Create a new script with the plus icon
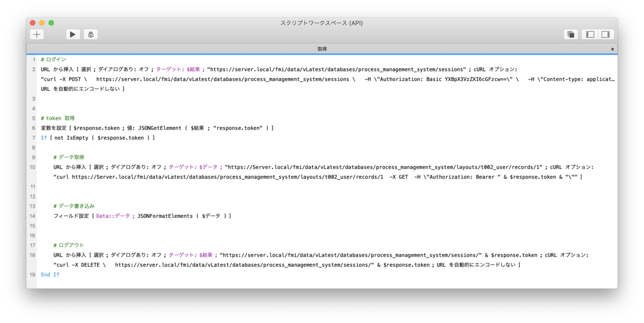644x323 pixels. point(36,34)
